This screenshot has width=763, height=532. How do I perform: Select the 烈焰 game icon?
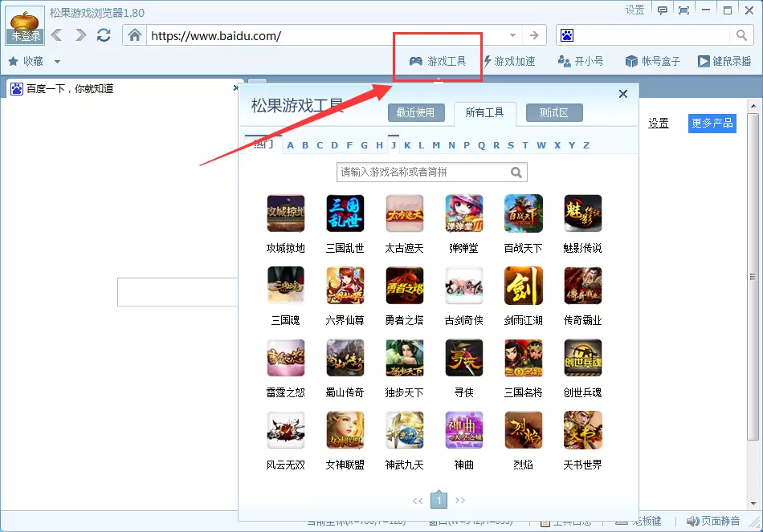523,430
